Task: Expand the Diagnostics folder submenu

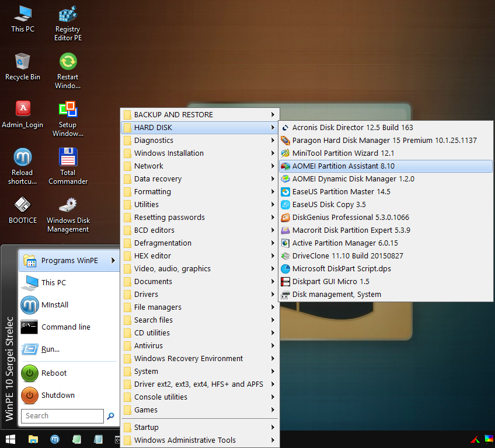Action: click(x=200, y=141)
